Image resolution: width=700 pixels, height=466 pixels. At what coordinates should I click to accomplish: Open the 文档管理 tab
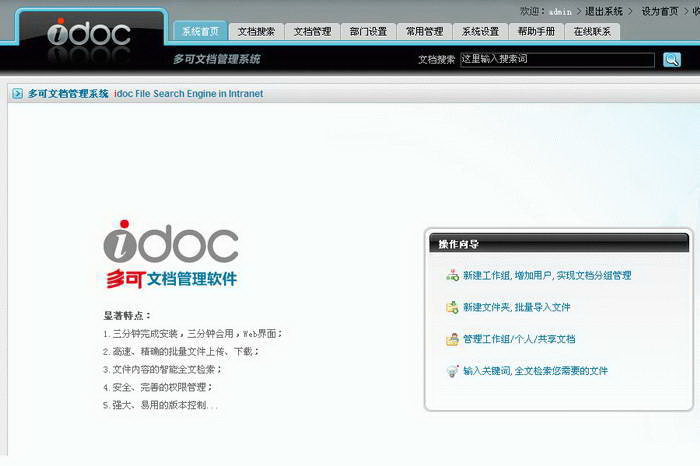(x=312, y=32)
